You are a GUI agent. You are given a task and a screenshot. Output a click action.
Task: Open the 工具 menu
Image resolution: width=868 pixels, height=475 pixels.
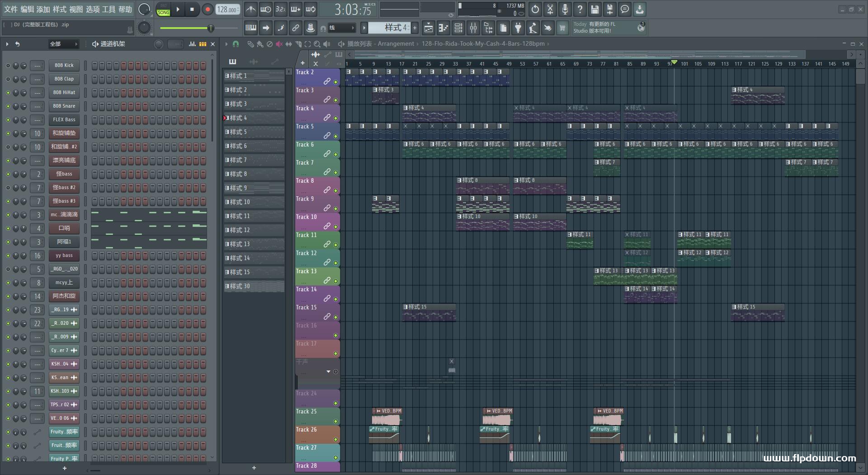108,9
